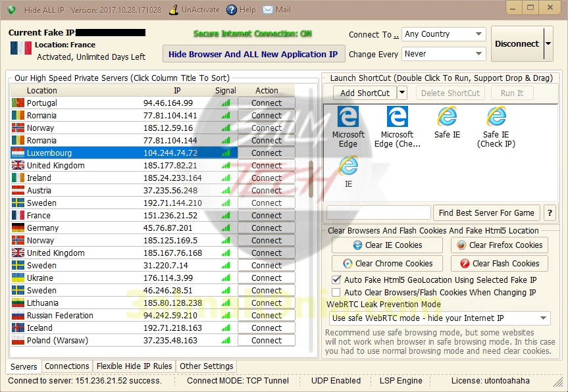
Task: Click the UnActivate broom icon
Action: (174, 10)
